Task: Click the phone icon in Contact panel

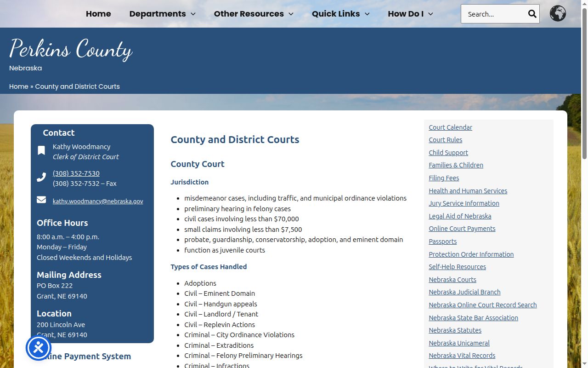Action: (x=41, y=177)
